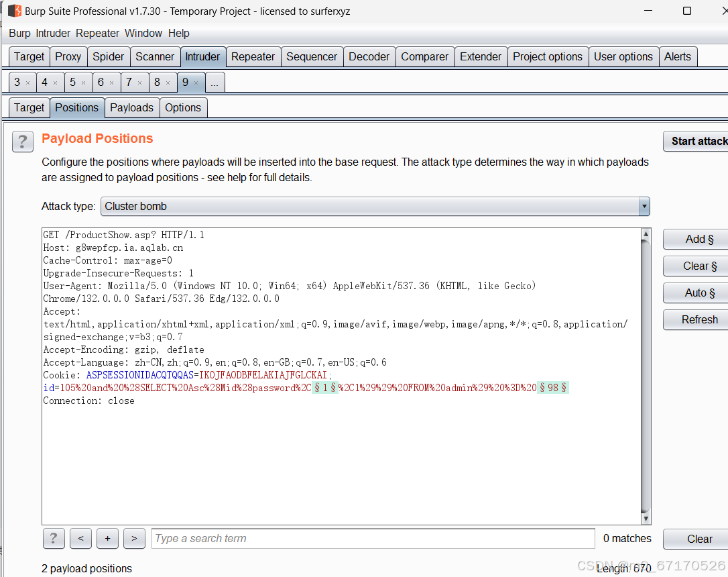The image size is (728, 577).
Task: Click the Burp Suite title bar logo
Action: pyautogui.click(x=14, y=11)
